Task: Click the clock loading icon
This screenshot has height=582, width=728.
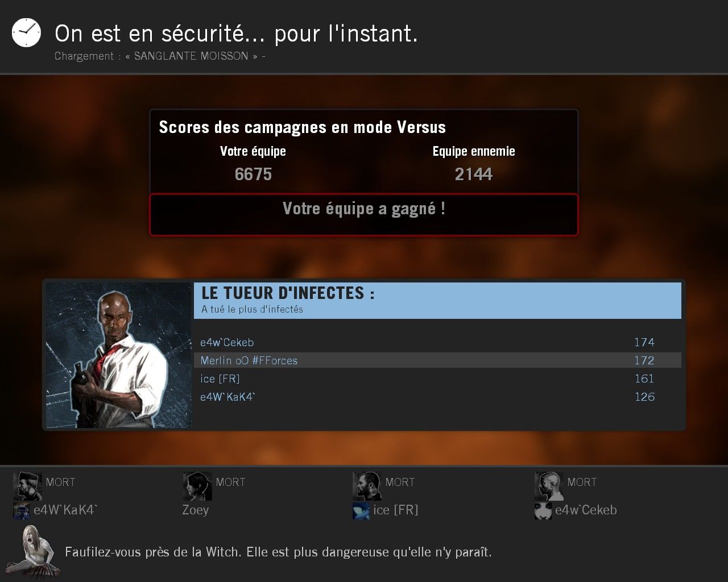Action: (26, 32)
